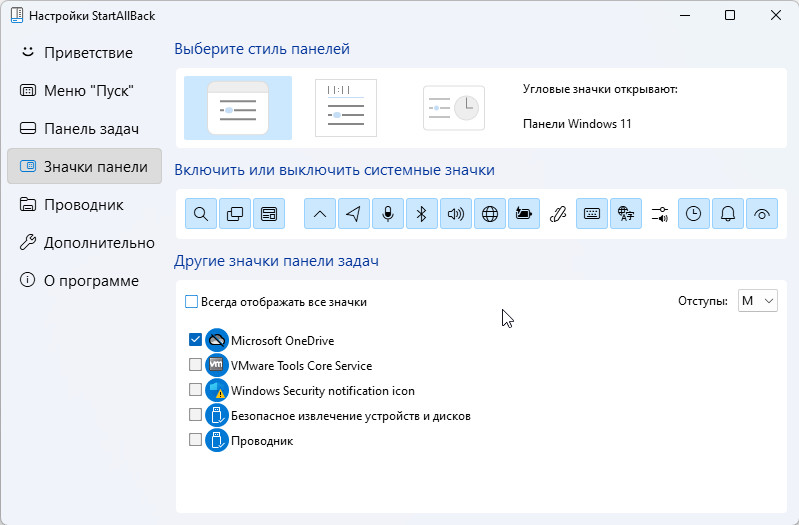799x525 pixels.
Task: Open the 'Отступы' dropdown
Action: tap(757, 301)
